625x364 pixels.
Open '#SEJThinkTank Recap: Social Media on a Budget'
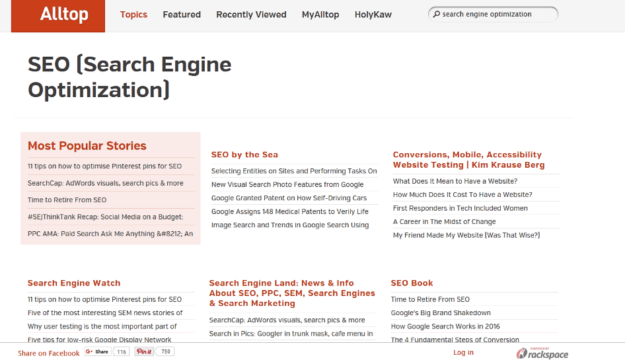pyautogui.click(x=105, y=217)
